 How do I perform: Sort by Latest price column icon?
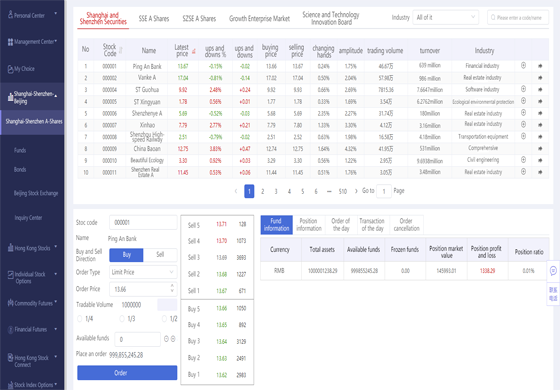coord(194,51)
